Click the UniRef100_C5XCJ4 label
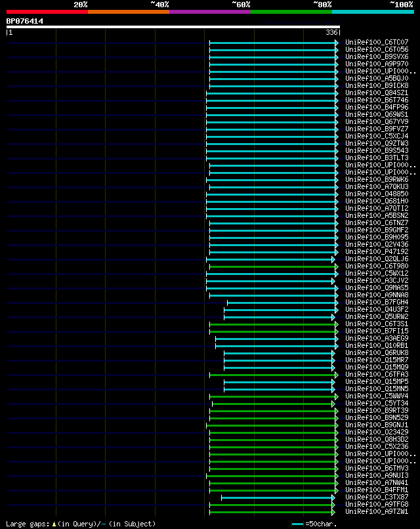 click(x=377, y=136)
